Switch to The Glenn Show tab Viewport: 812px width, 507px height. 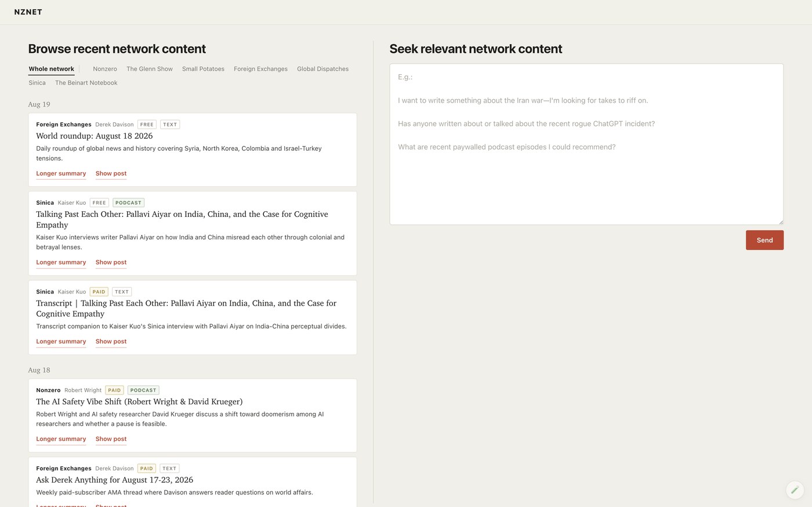(150, 69)
